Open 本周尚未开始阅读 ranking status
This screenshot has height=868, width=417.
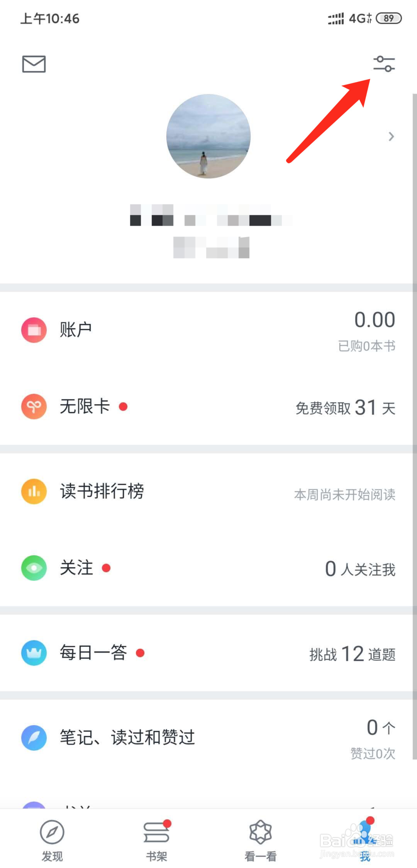pyautogui.click(x=344, y=494)
